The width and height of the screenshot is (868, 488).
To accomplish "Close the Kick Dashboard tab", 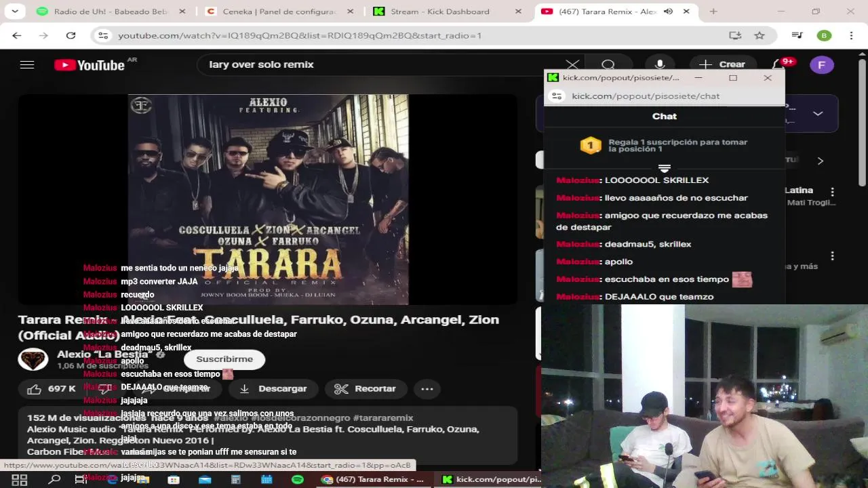I will coord(518,12).
